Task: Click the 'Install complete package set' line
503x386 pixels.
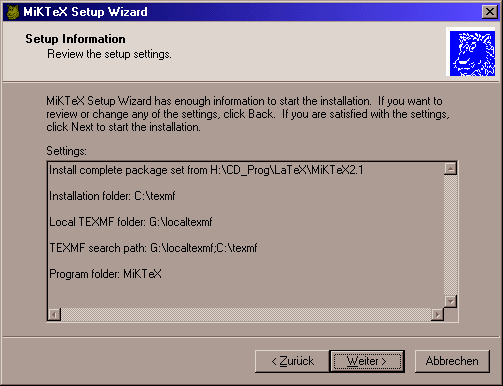Action: click(x=206, y=170)
